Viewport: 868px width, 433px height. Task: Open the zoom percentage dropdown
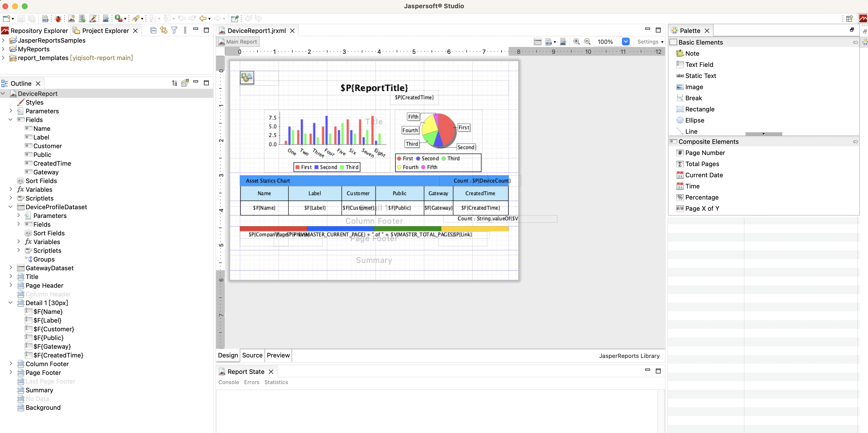(x=625, y=41)
